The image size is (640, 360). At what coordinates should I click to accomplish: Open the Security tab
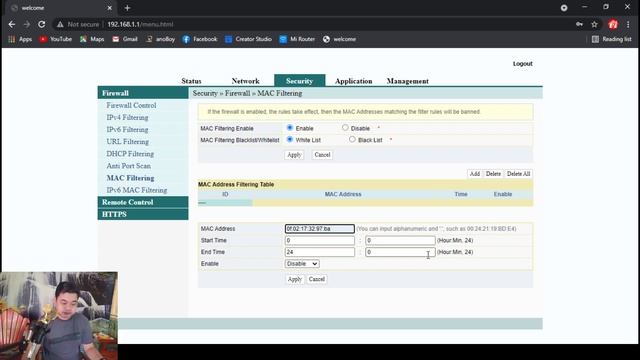[x=300, y=80]
